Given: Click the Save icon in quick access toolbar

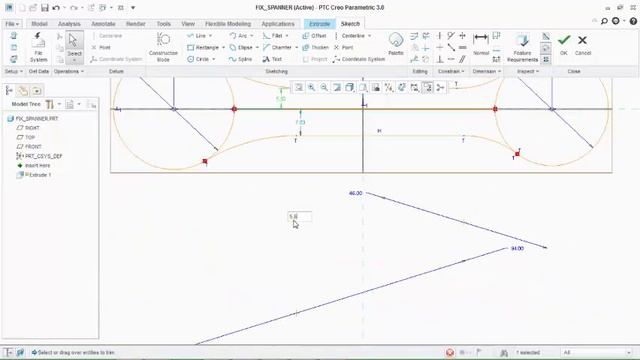Looking at the screenshot, I should (x=44, y=8).
